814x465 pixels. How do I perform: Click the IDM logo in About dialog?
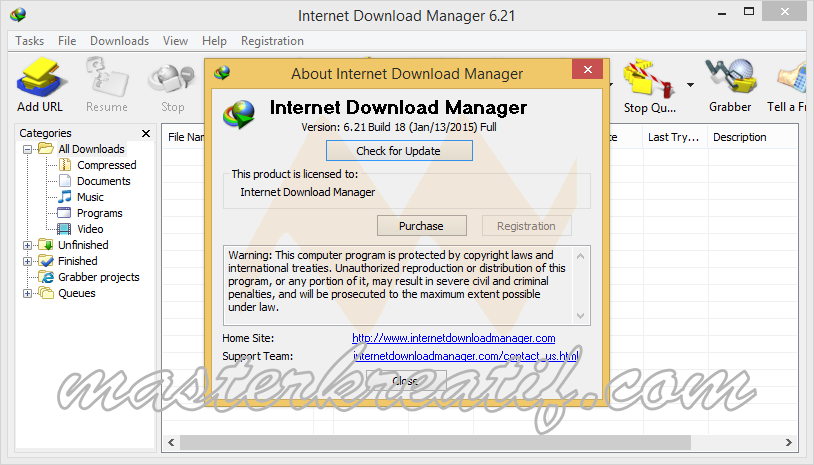[x=239, y=114]
